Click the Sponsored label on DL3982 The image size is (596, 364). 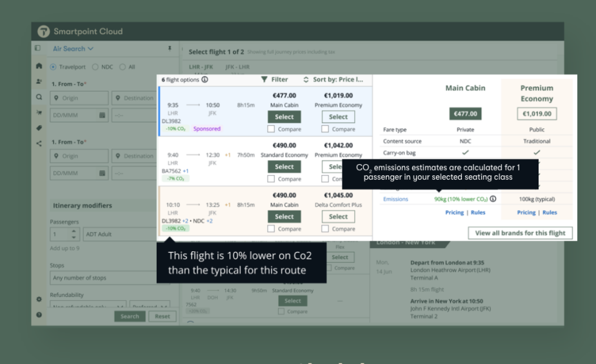(x=207, y=129)
